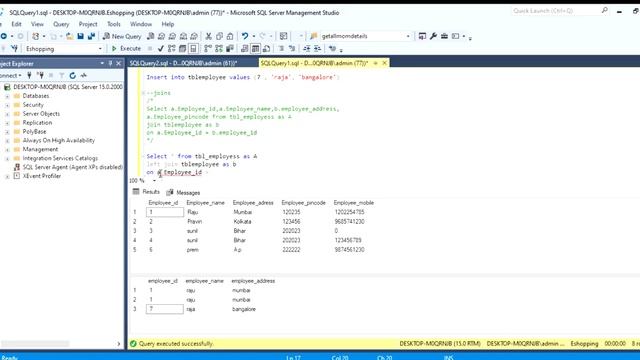Click the Open File folder icon
This screenshot has width=640, height=360.
[x=69, y=36]
